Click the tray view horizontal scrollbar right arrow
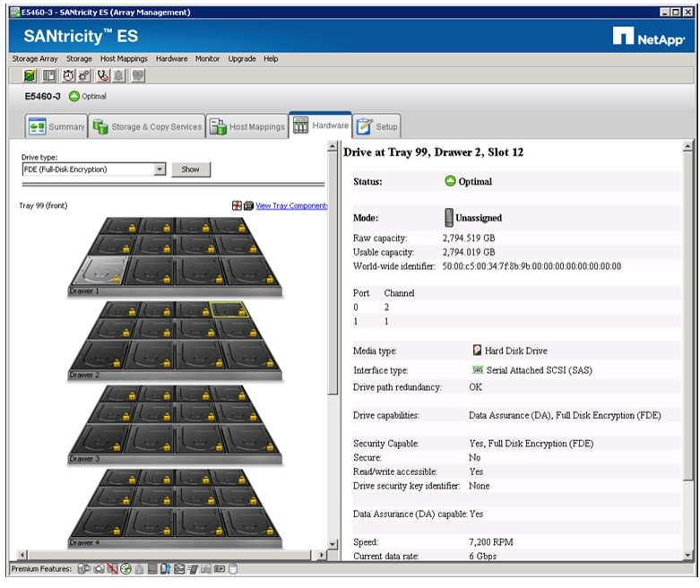This screenshot has width=700, height=588. [322, 555]
